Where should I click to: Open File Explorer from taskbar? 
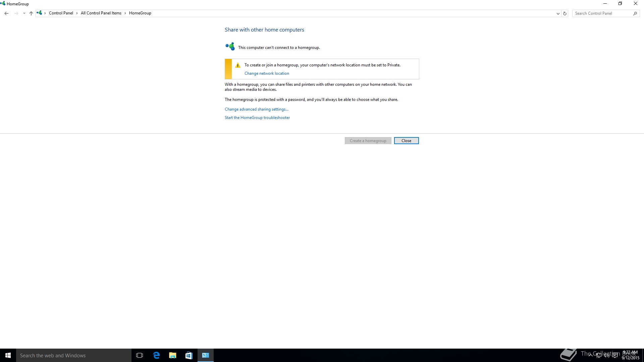pos(172,355)
